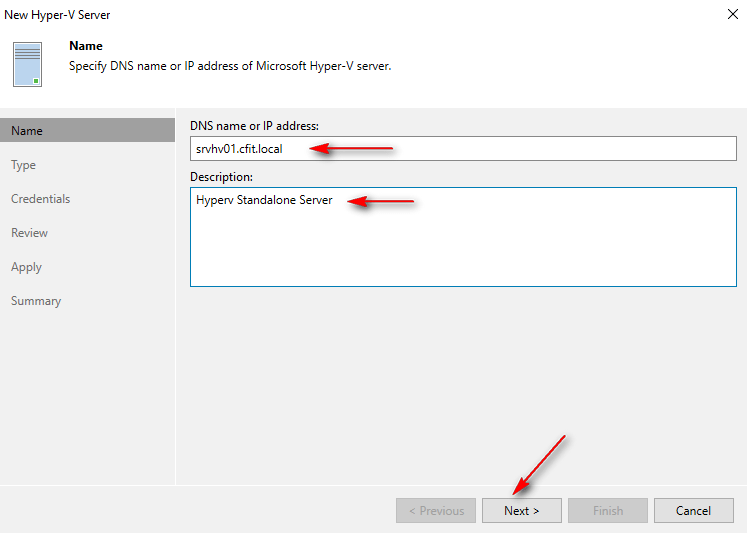Click the Hyper-V server icon in header
The height and width of the screenshot is (533, 747).
point(28,63)
